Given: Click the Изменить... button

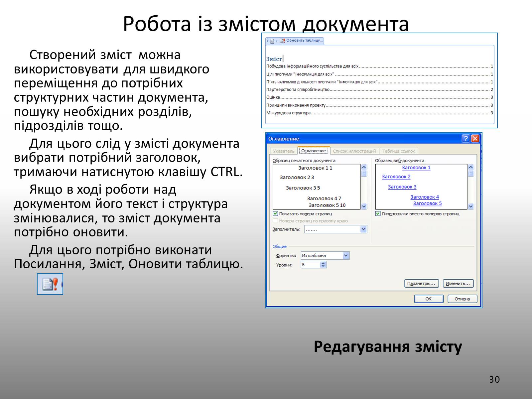Looking at the screenshot, I should 458,284.
